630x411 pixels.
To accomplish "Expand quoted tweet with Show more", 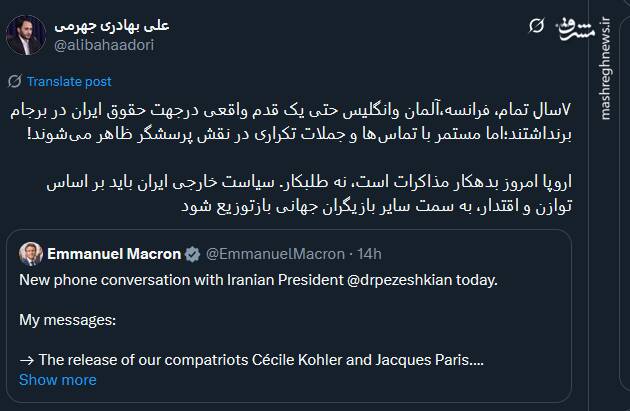I will point(57,380).
